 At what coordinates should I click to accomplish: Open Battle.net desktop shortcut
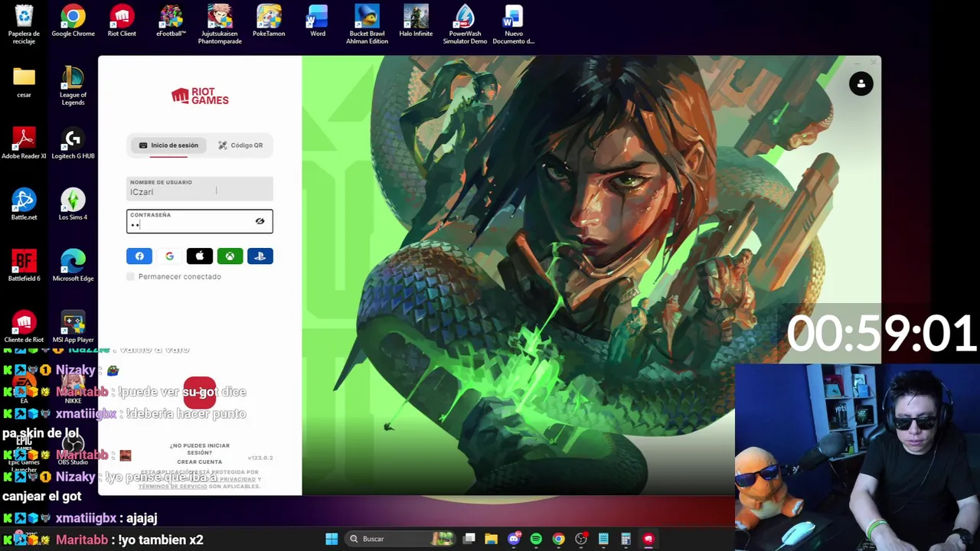[24, 204]
